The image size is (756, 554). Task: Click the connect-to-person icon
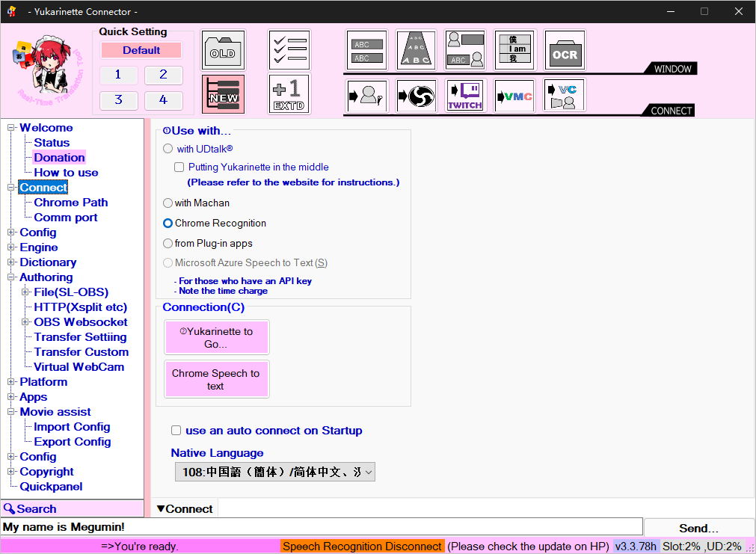tap(367, 96)
